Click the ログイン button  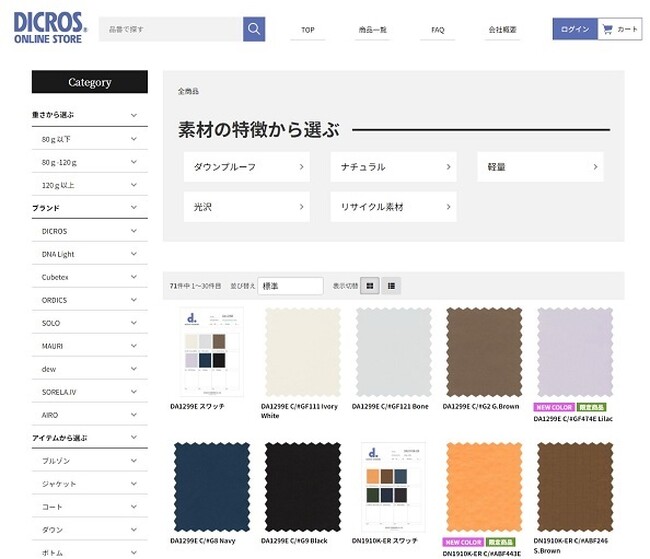pyautogui.click(x=575, y=29)
